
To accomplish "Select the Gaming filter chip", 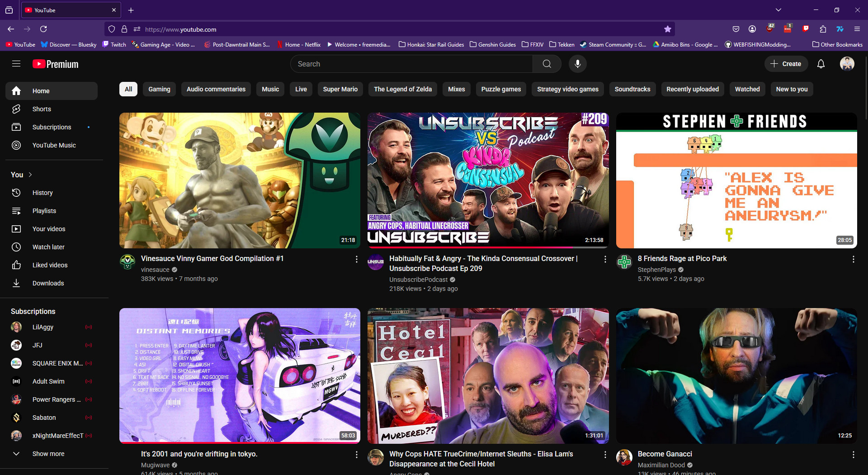I will coord(159,89).
